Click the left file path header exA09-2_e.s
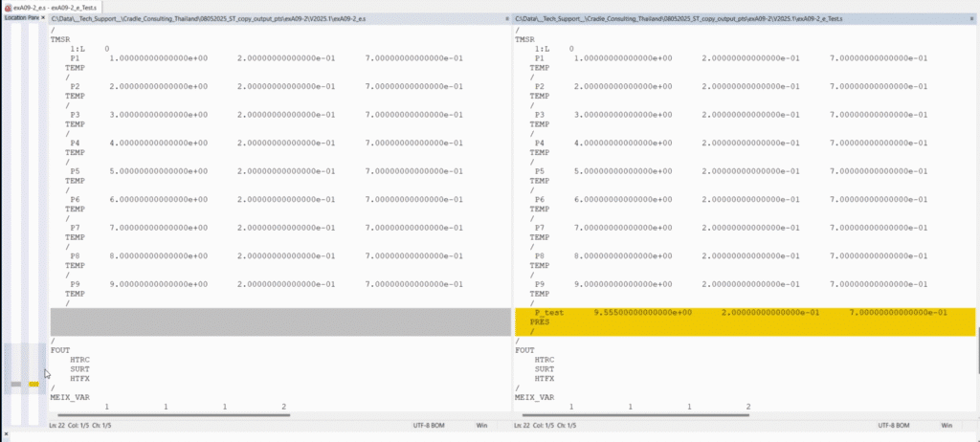 (209, 19)
